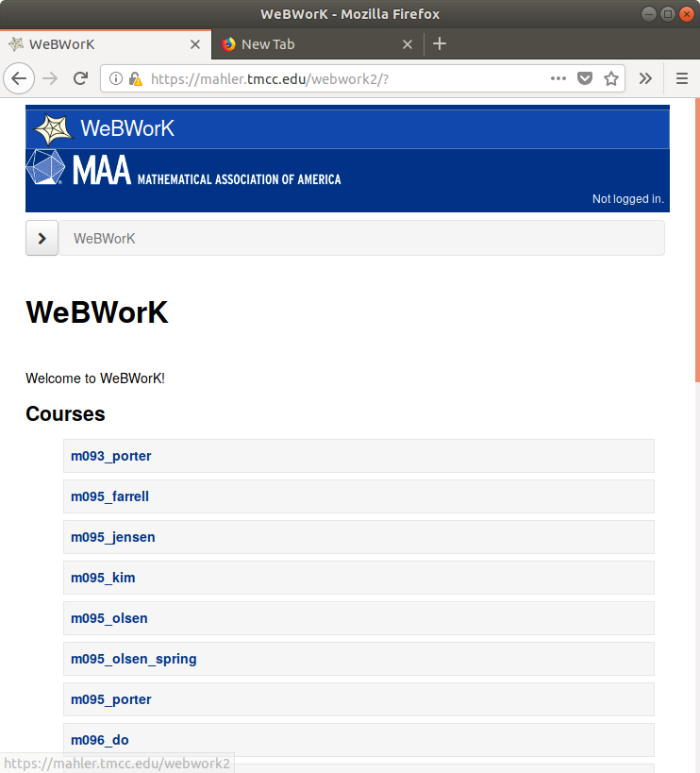This screenshot has height=773, width=700.
Task: Open page actions three-dot menu
Action: coord(558,78)
